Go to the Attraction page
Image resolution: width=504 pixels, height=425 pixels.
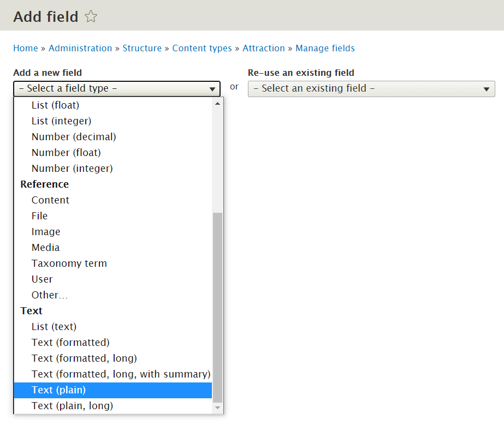pos(264,48)
